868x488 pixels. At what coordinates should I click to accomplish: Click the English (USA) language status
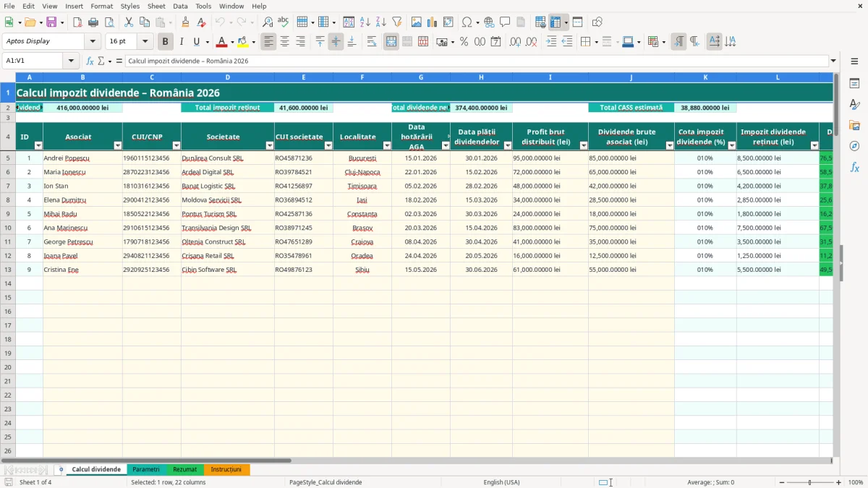click(501, 482)
